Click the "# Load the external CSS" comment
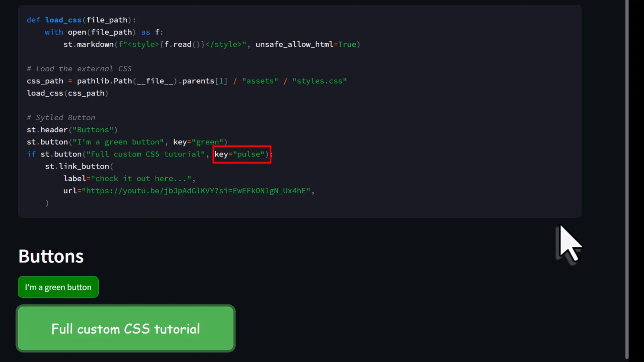 [x=79, y=69]
